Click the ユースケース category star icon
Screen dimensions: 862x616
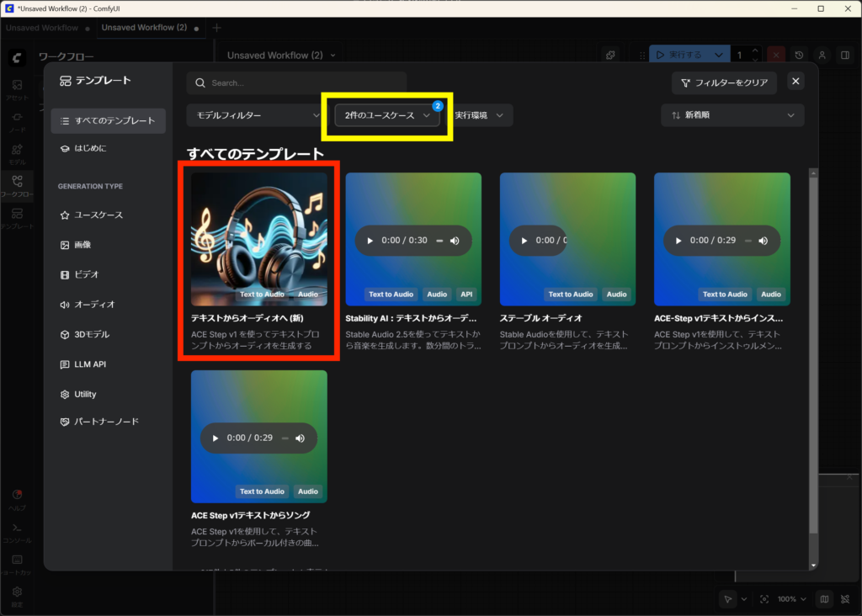65,215
